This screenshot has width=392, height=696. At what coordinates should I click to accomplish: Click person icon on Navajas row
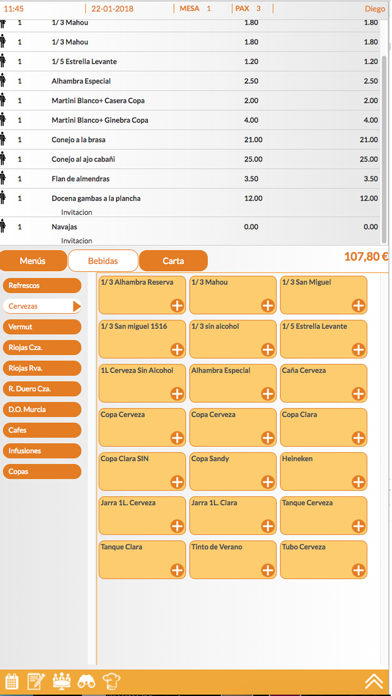[3, 225]
